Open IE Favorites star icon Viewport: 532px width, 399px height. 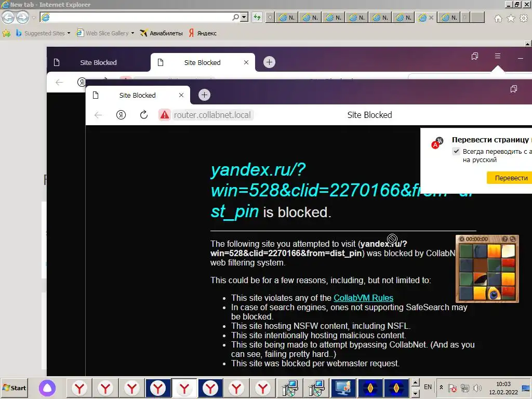(x=511, y=18)
